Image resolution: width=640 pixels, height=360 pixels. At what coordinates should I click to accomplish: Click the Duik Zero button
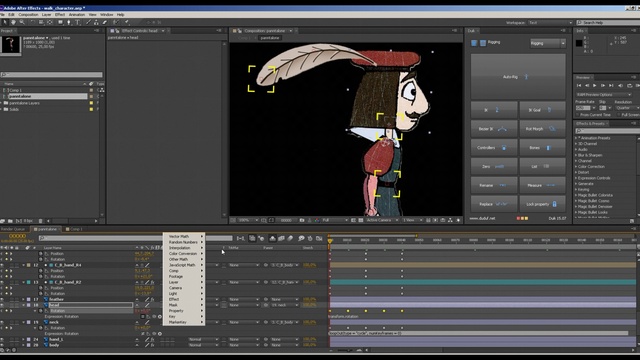click(494, 166)
